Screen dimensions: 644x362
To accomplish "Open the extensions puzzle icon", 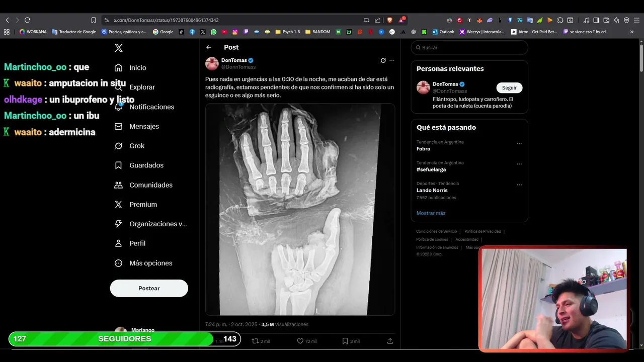I will click(560, 20).
